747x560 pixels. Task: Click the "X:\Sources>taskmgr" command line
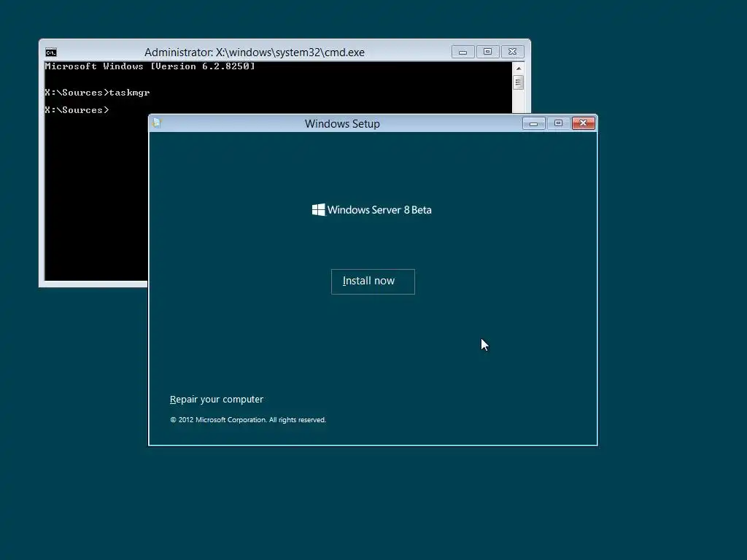tap(97, 93)
